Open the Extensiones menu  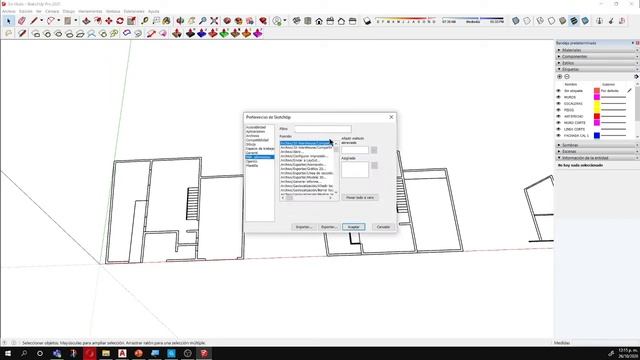pyautogui.click(x=134, y=11)
